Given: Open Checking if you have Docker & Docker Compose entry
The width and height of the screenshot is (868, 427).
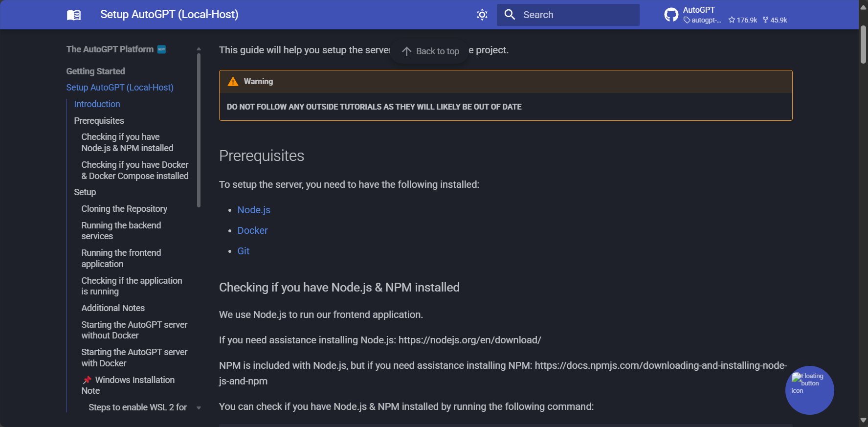Looking at the screenshot, I should click(x=135, y=170).
